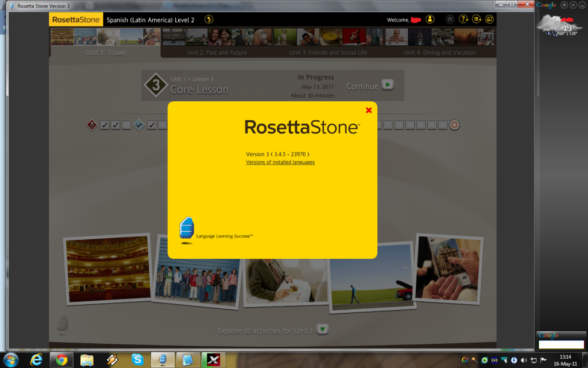The image size is (588, 368).
Task: Select the first checked lesson activity box
Action: 105,125
